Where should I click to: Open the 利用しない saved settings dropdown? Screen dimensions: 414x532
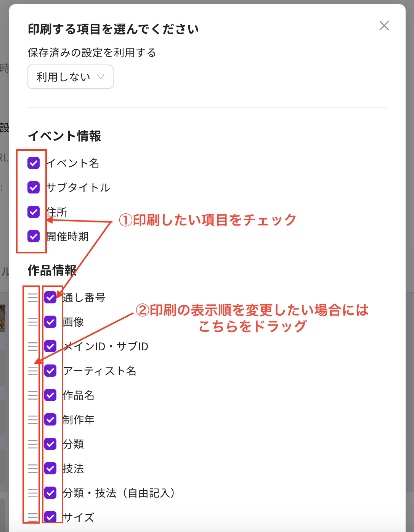pos(70,77)
